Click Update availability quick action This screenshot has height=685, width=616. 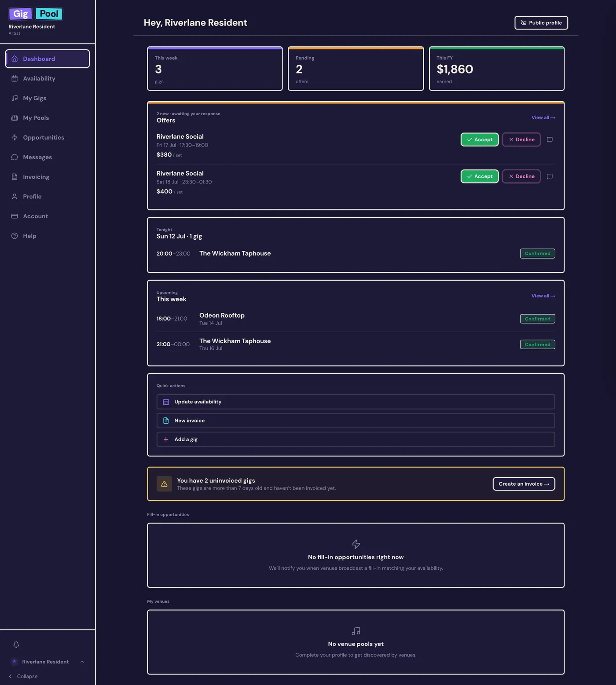coord(356,402)
